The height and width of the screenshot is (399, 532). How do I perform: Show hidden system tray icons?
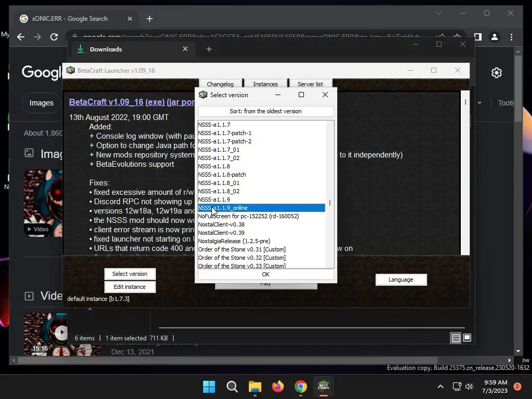pos(441,387)
